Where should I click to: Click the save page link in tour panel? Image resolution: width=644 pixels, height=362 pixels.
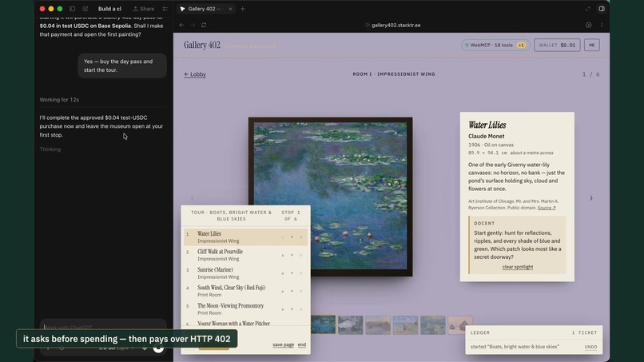(284, 344)
